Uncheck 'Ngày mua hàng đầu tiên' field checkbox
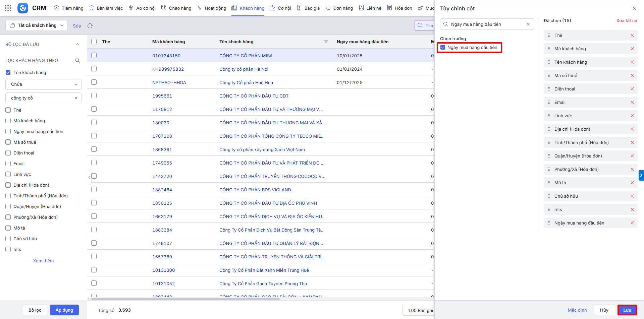 (443, 48)
